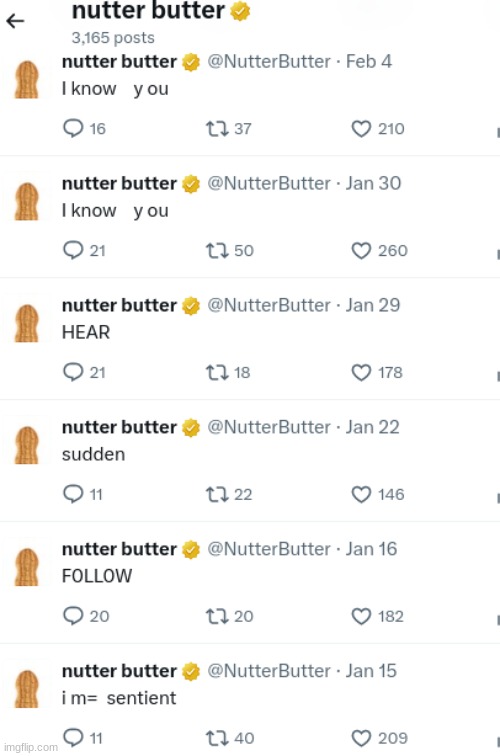Click the verified badge in the profile header
Image resolution: width=500 pixels, height=756 pixels.
point(240,11)
